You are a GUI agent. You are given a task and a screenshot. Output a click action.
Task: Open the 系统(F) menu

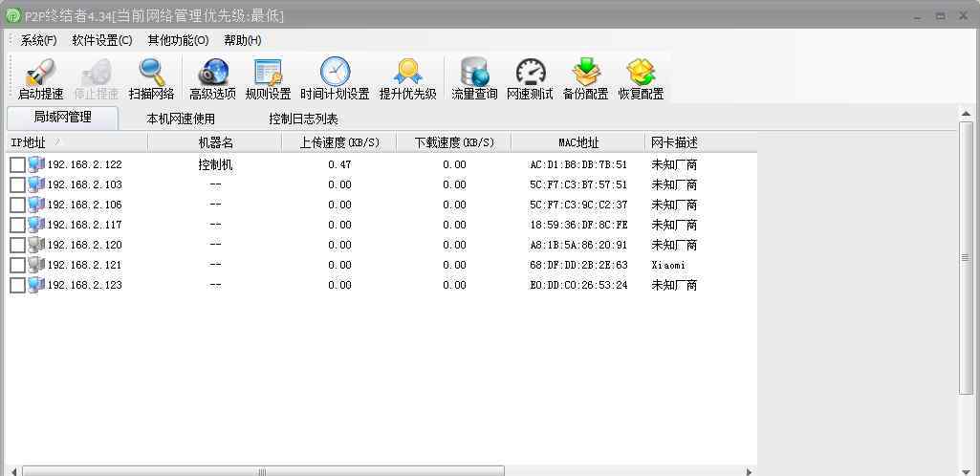click(x=39, y=40)
